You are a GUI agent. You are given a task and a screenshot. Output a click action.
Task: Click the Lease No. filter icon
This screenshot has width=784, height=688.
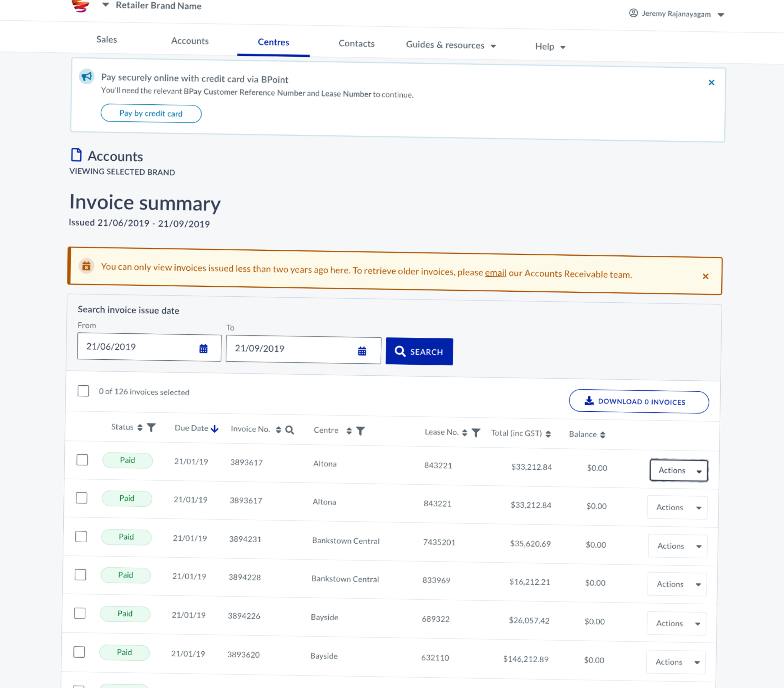(476, 433)
